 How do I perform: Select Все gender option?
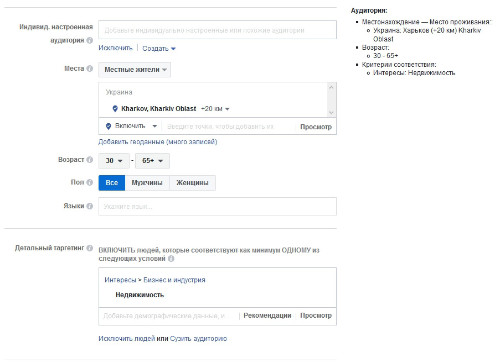point(112,183)
